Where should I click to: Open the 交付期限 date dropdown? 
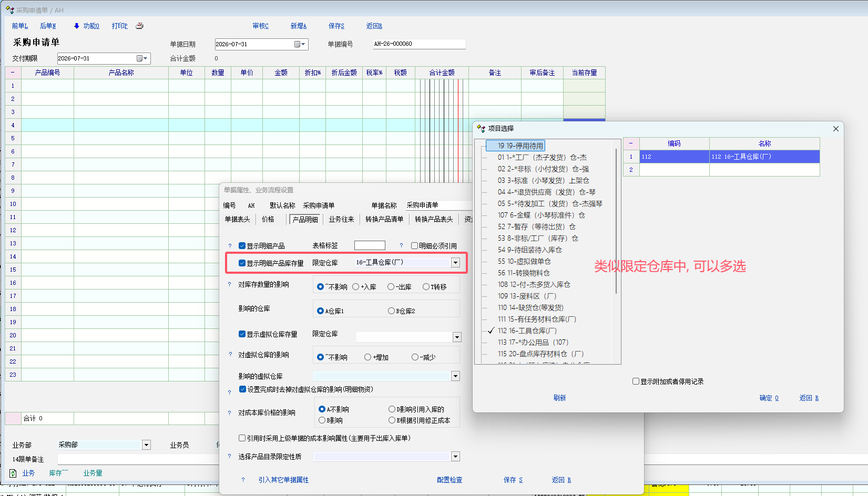[143, 58]
